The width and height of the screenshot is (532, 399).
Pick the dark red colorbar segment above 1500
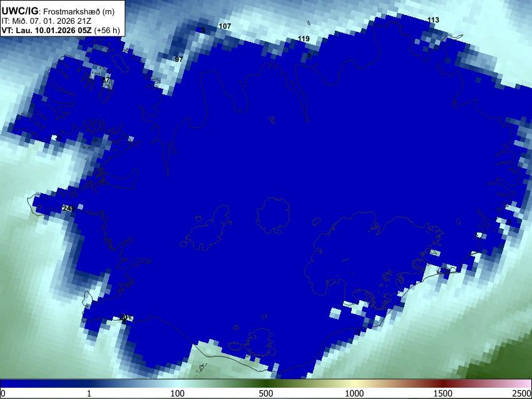443,384
